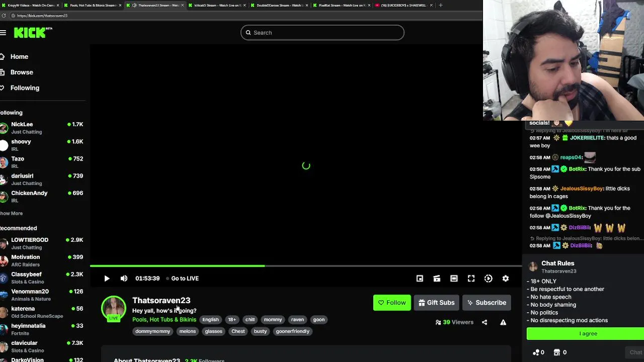
Task: Subscribe to Thatsoraven23
Action: (487, 303)
